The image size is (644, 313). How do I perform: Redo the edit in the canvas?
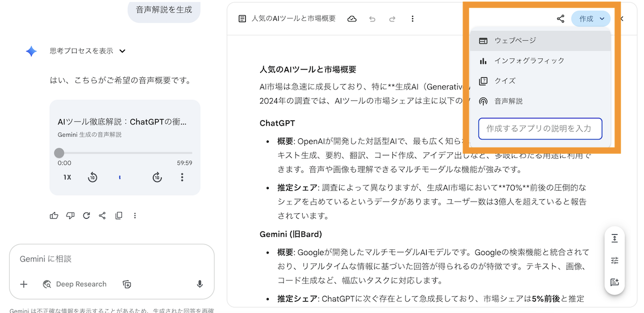tap(392, 19)
